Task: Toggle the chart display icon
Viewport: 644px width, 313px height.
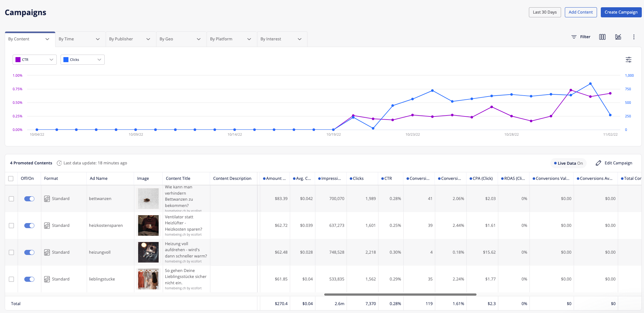Action: (x=618, y=37)
